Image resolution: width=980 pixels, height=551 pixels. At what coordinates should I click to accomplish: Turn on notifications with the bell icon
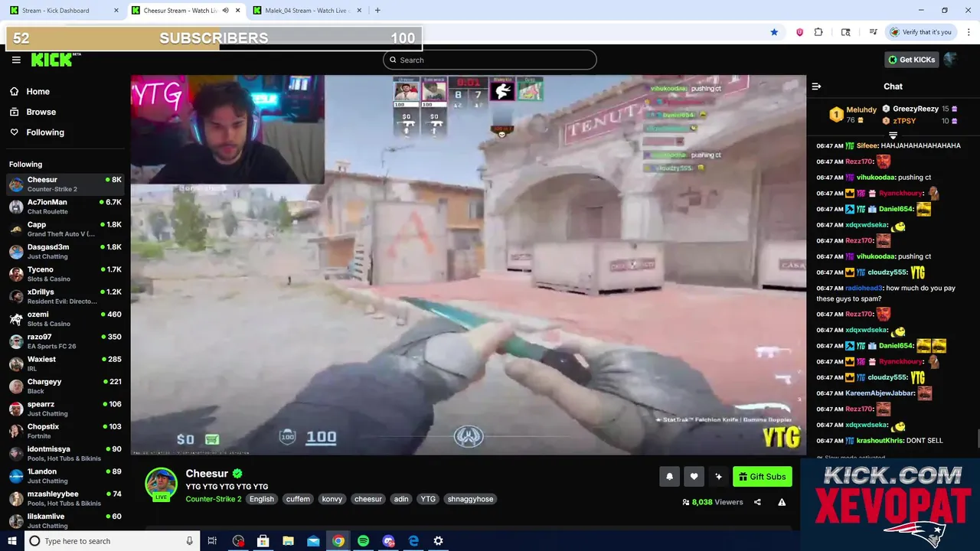click(669, 477)
